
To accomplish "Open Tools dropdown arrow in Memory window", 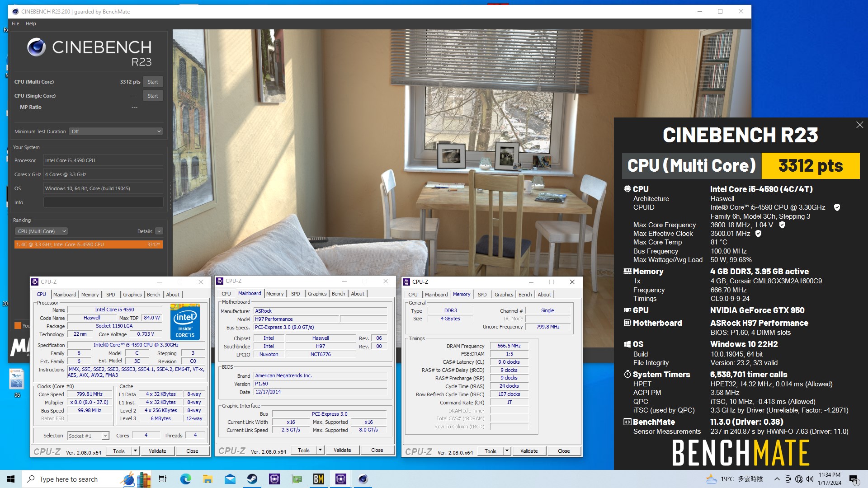I will [507, 451].
